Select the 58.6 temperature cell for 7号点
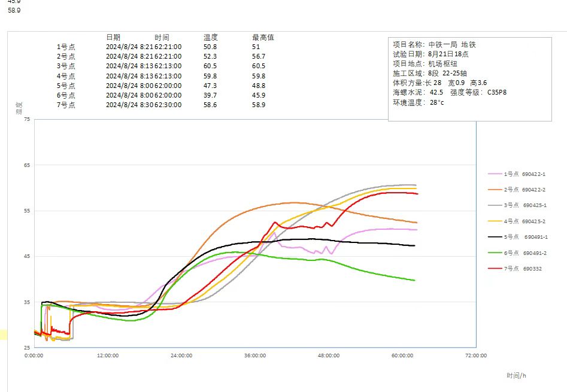This screenshot has height=392, width=567. click(210, 105)
